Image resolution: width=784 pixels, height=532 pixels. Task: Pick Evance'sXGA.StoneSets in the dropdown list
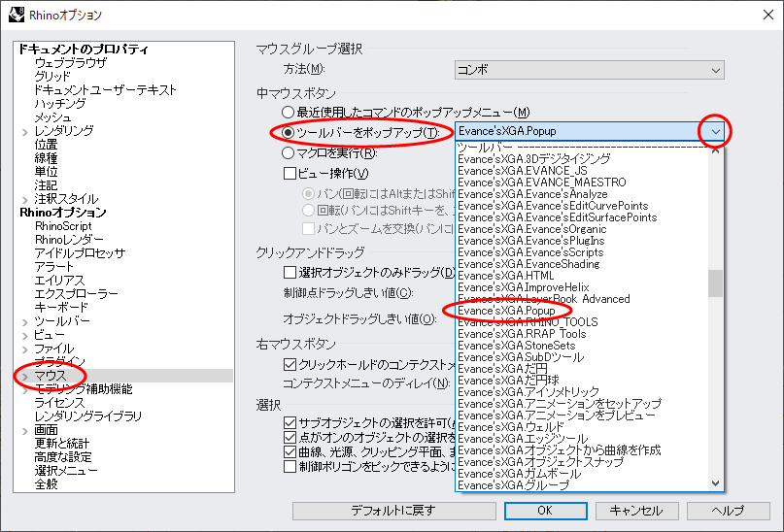(x=516, y=346)
